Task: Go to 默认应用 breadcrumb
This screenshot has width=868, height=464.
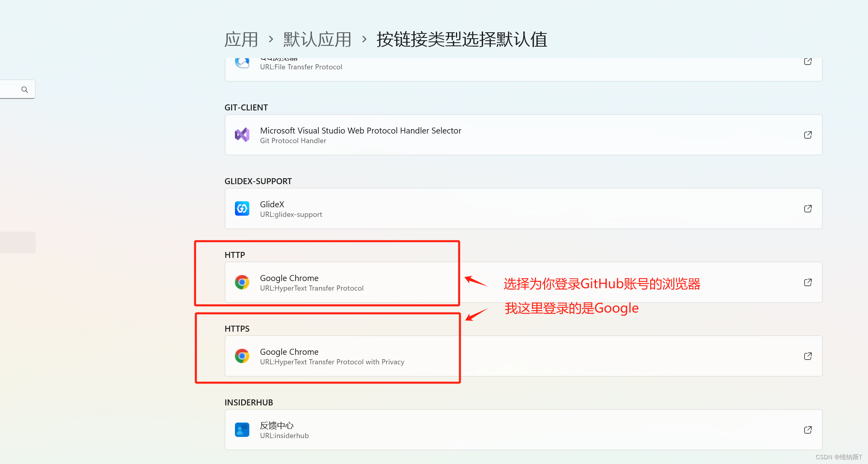Action: [x=317, y=39]
